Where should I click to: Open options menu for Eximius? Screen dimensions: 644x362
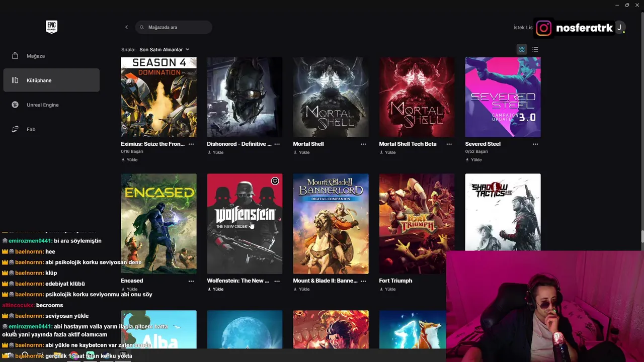click(191, 144)
